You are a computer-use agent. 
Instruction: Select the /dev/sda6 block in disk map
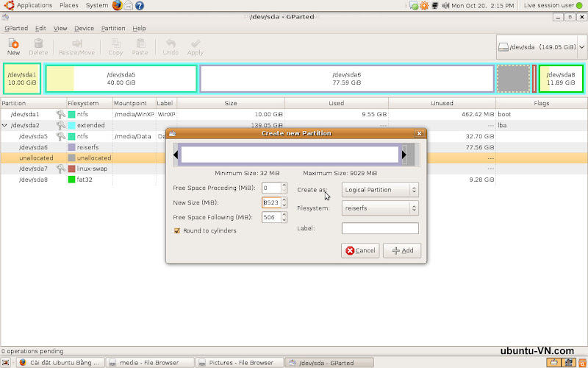point(346,79)
